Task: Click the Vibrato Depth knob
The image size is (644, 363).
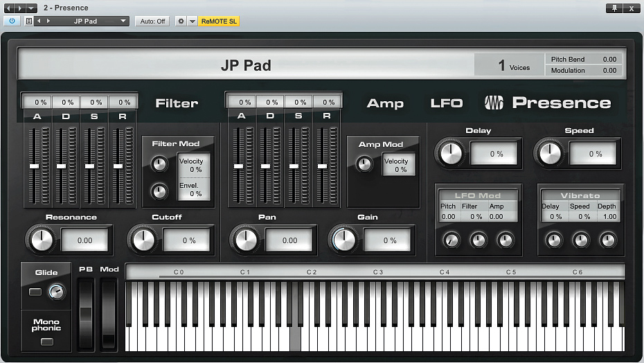Action: tap(608, 240)
